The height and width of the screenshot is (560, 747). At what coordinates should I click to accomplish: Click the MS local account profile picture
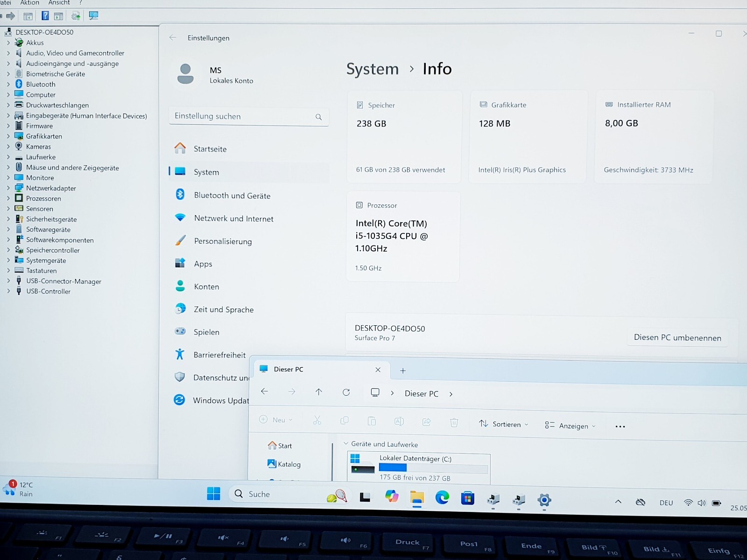[185, 74]
